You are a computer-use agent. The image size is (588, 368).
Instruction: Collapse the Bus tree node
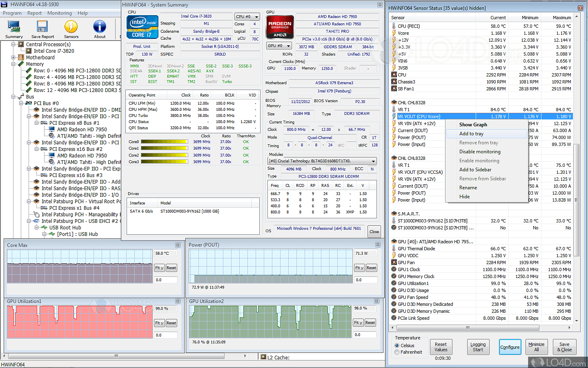[x=13, y=97]
